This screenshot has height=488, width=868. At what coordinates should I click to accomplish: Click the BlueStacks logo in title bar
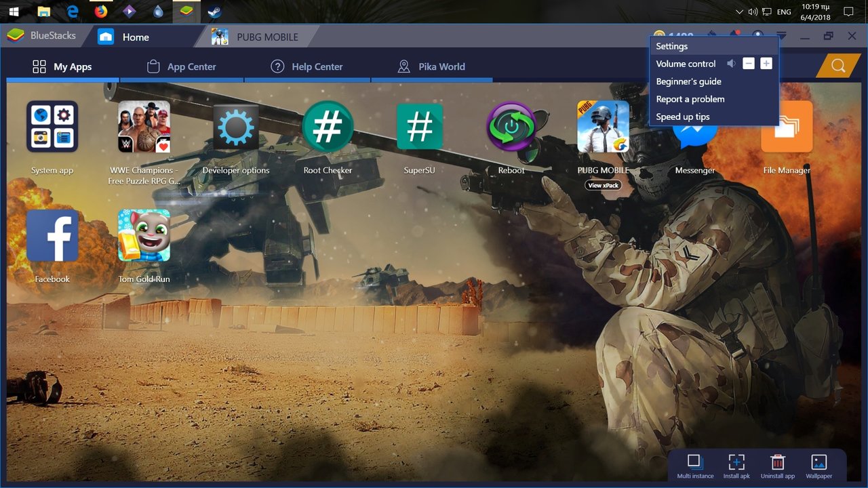point(16,36)
